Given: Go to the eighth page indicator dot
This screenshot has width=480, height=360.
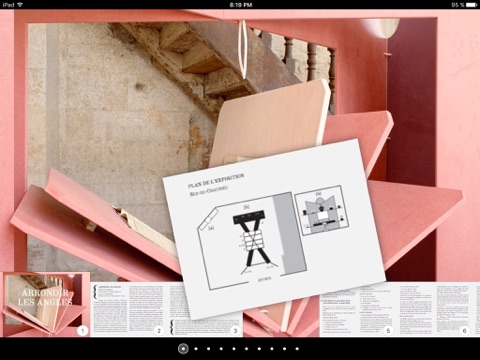Looking at the screenshot, I should click(272, 349).
